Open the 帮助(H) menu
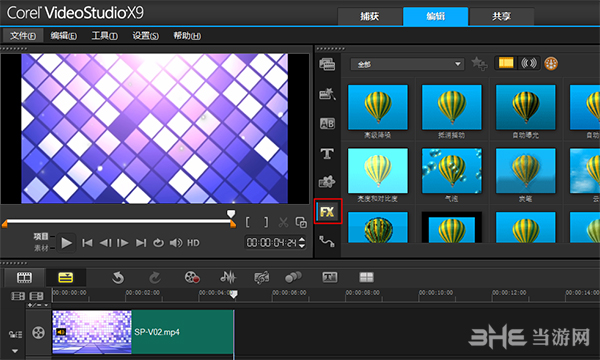The image size is (600, 360). pos(187,36)
